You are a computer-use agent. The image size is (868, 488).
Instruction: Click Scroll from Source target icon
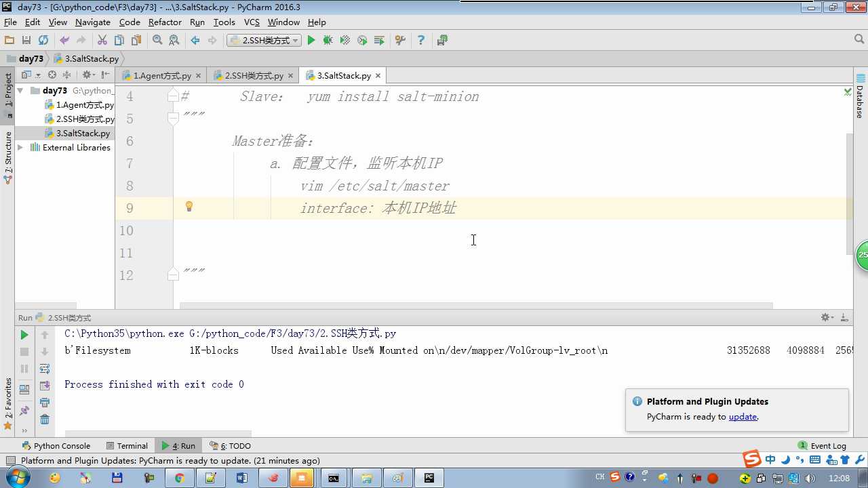(x=52, y=75)
